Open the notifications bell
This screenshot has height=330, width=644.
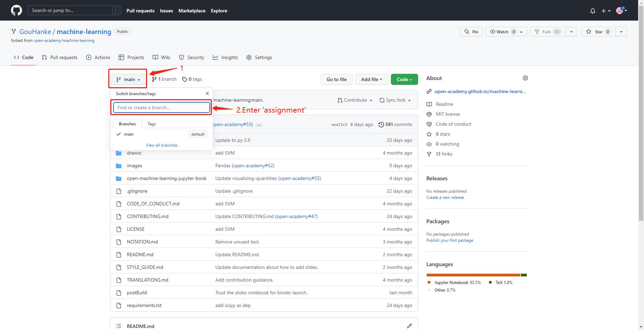click(593, 11)
